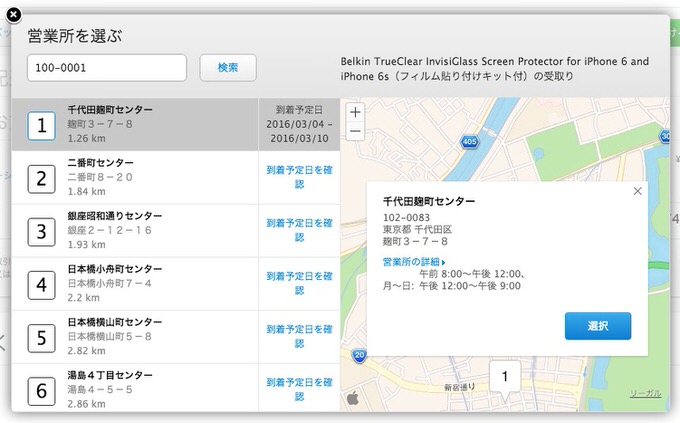Viewport: 680px width, 423px height.
Task: Click postal code 102-0083 in popup
Action: click(406, 217)
